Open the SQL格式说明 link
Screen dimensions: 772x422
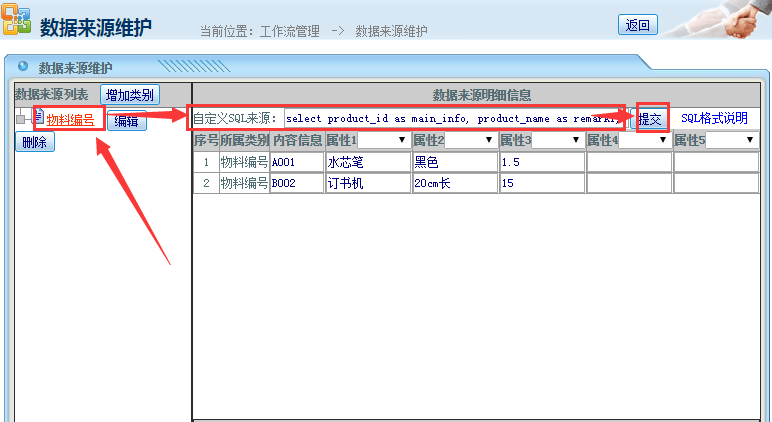click(x=714, y=118)
